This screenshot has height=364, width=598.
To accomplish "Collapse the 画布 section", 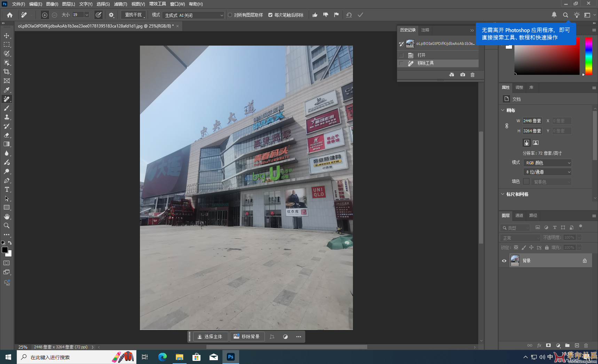I will (x=503, y=110).
